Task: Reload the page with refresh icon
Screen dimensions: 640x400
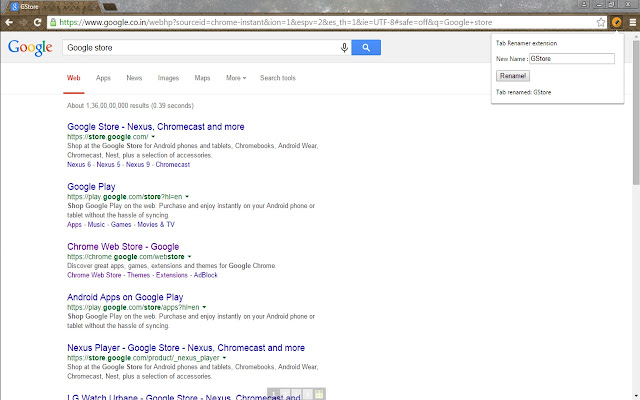Action: coord(38,22)
